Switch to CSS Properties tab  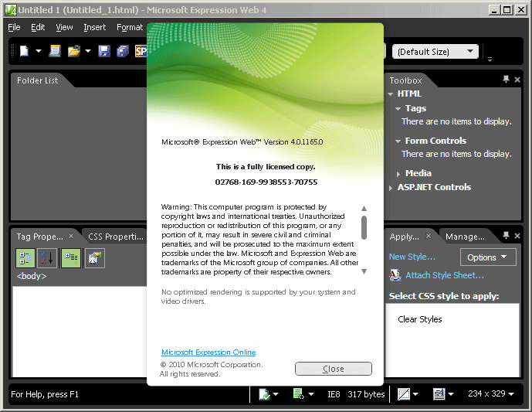click(x=116, y=237)
